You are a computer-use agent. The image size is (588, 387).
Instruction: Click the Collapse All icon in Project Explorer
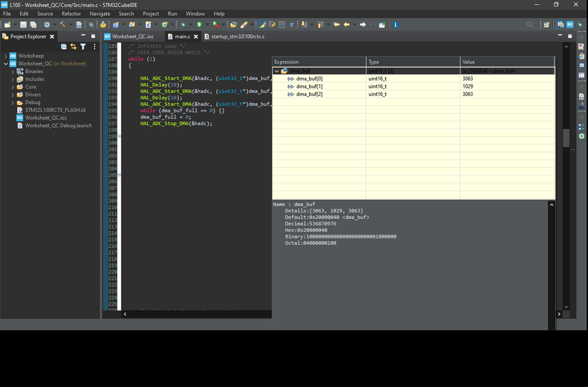tap(64, 47)
